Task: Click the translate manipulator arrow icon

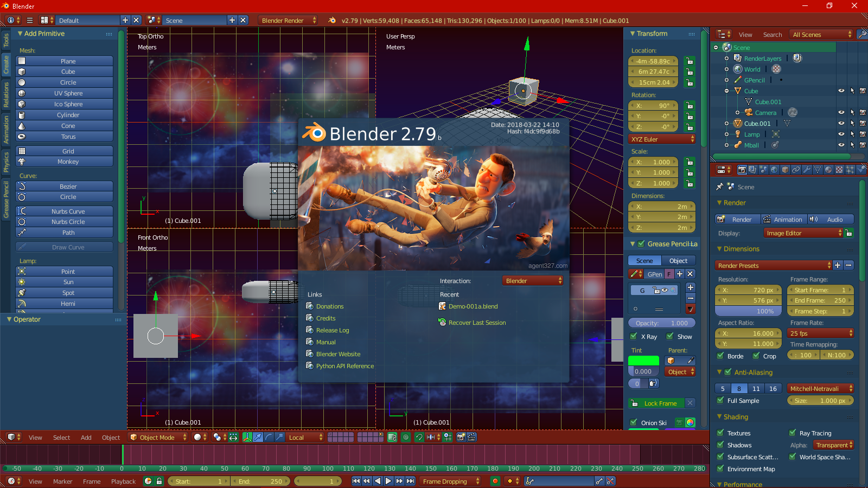Action: coord(258,437)
